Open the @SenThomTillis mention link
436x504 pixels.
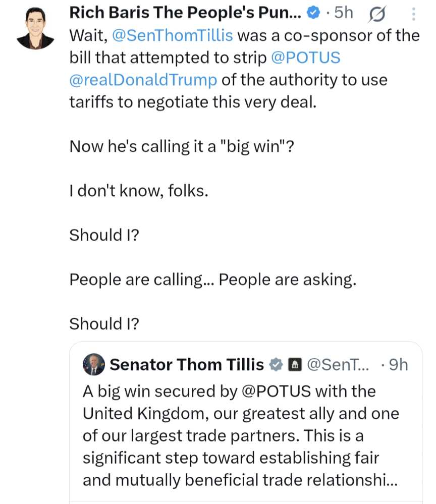click(x=173, y=35)
